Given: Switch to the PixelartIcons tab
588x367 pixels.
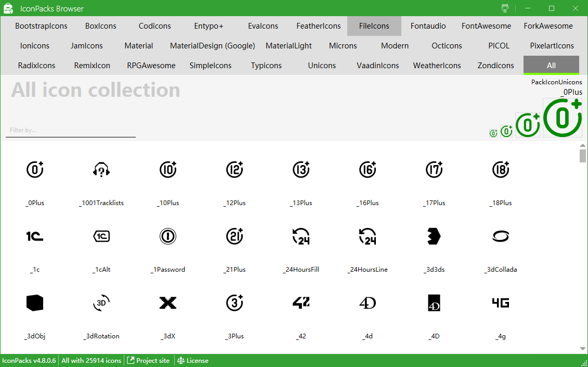Looking at the screenshot, I should click(x=552, y=46).
